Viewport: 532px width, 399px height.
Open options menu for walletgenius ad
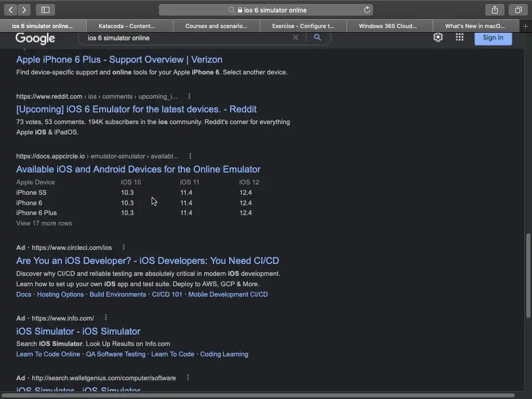pyautogui.click(x=188, y=377)
